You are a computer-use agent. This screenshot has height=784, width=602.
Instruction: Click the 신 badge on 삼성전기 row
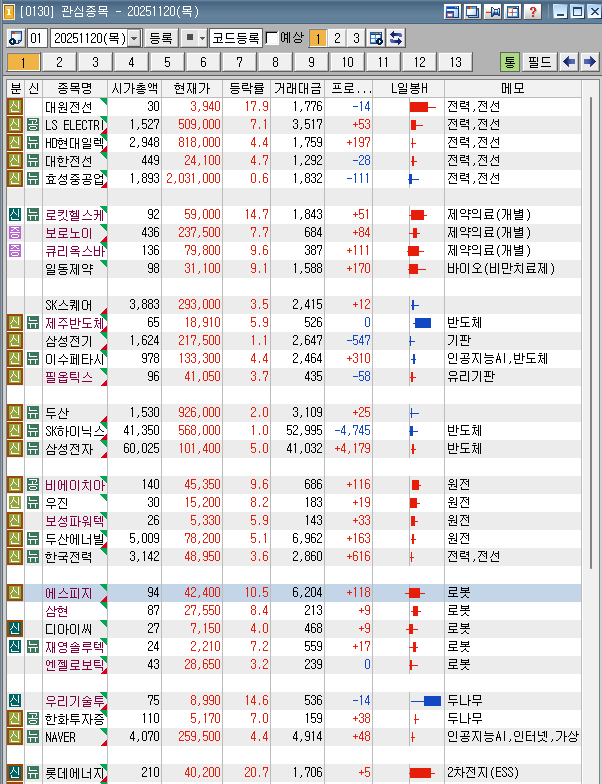[x=15, y=340]
